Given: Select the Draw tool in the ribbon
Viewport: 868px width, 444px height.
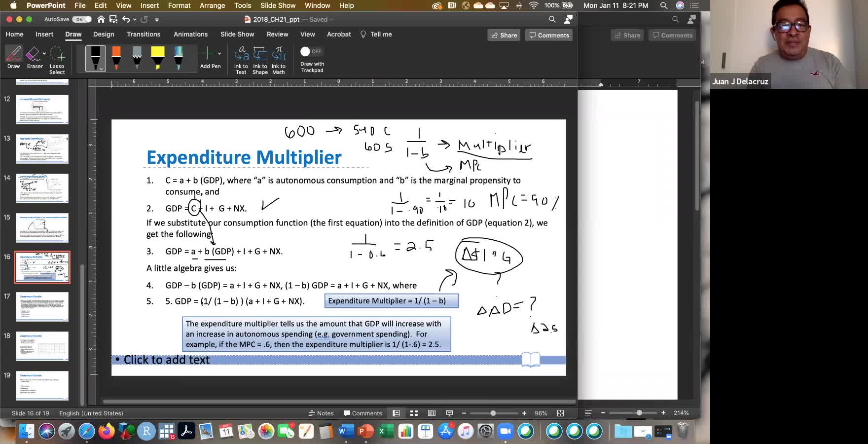Looking at the screenshot, I should pyautogui.click(x=13, y=58).
